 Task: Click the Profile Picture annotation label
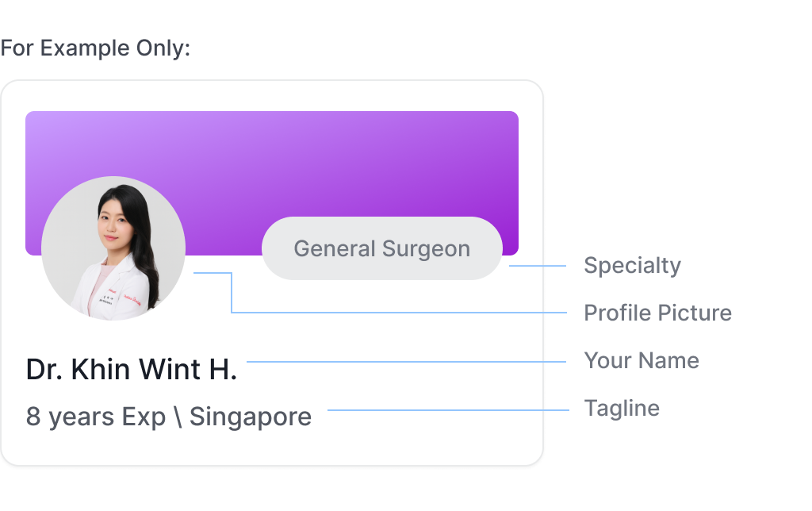(x=657, y=313)
